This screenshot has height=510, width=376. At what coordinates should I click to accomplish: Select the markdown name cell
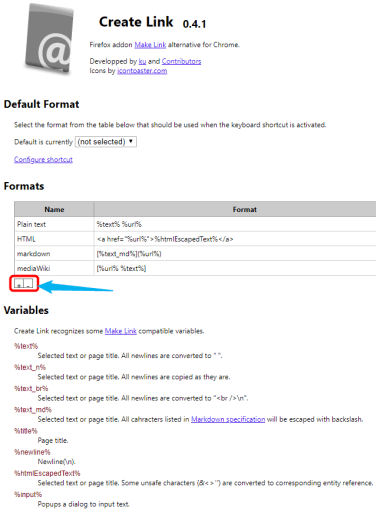(54, 254)
